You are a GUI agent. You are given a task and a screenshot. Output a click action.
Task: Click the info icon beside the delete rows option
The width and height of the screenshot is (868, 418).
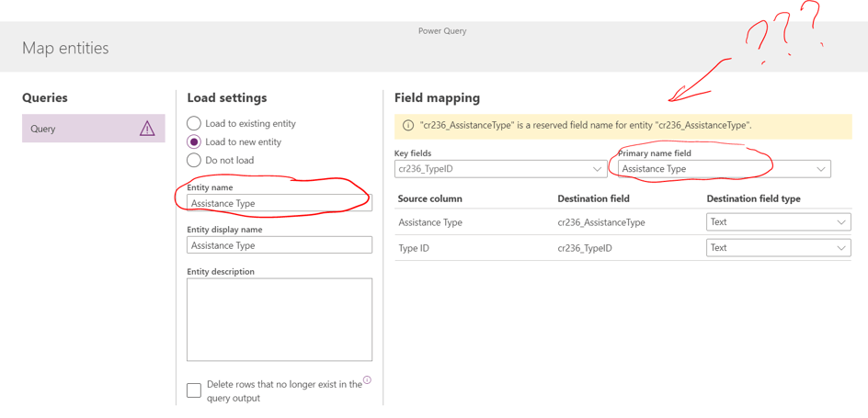(367, 380)
